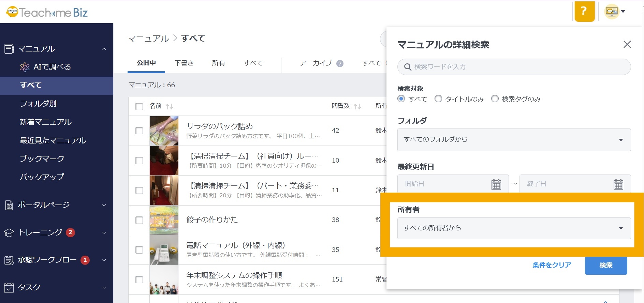Open the サラダのパック詰め manual title
The width and height of the screenshot is (644, 303).
(219, 126)
